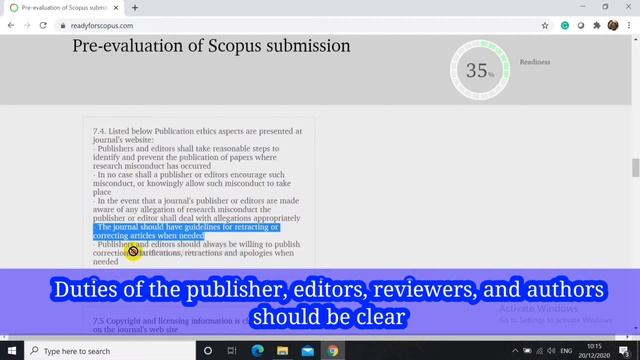Reload the readyforscopus.com page
Screen dimensions: 640x360
[x=43, y=25]
